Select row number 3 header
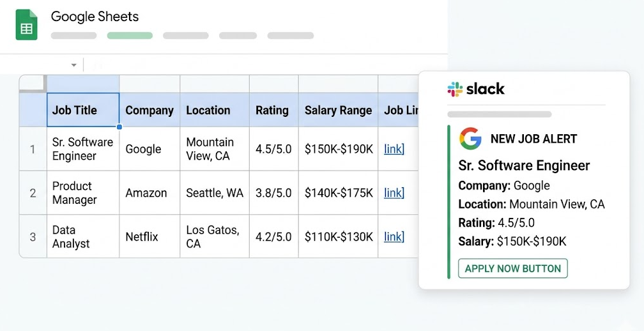Screen dimensions: 644x331 tap(33, 236)
